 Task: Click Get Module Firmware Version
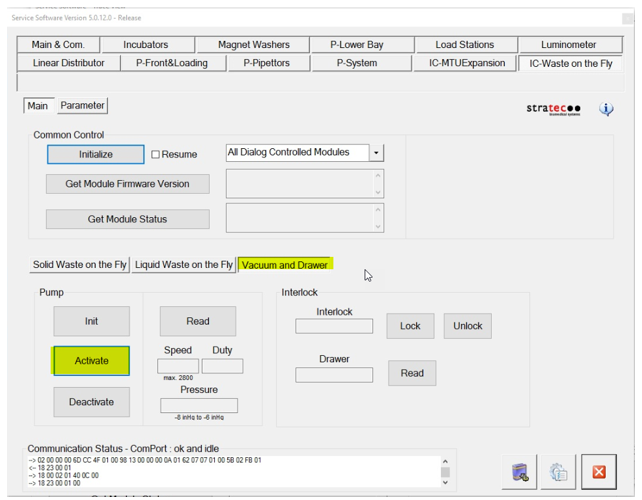tap(128, 184)
